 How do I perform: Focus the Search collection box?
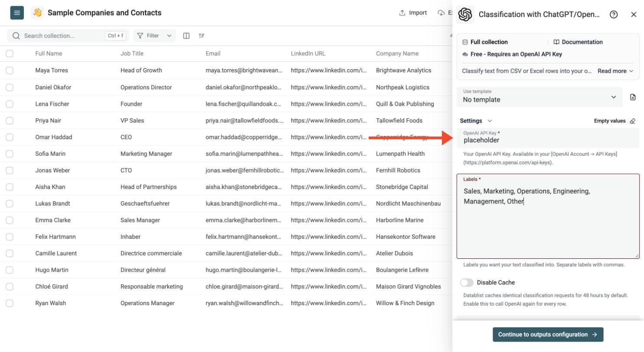[x=67, y=36]
